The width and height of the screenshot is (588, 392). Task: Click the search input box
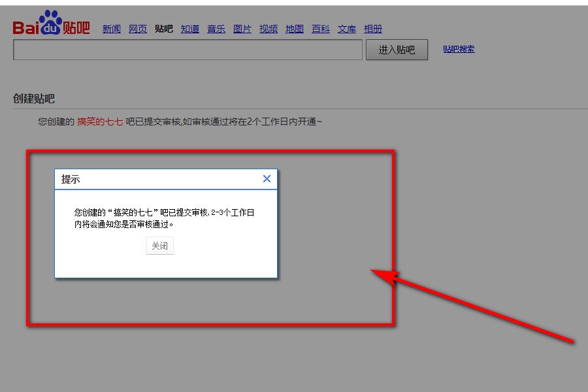pos(188,50)
